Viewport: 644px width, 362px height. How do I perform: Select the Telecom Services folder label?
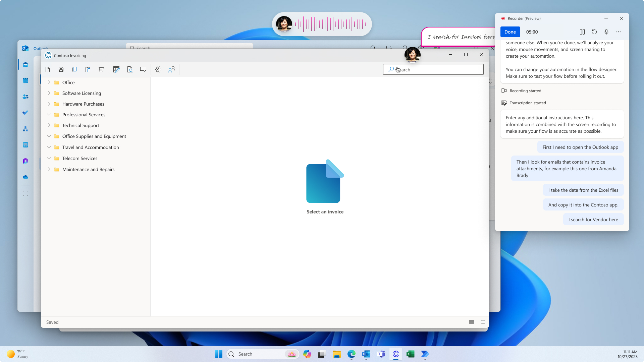(80, 159)
